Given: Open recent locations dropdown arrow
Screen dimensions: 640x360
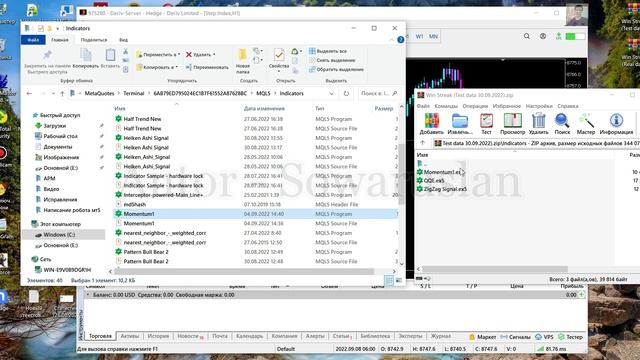Looking at the screenshot, I should [x=53, y=93].
